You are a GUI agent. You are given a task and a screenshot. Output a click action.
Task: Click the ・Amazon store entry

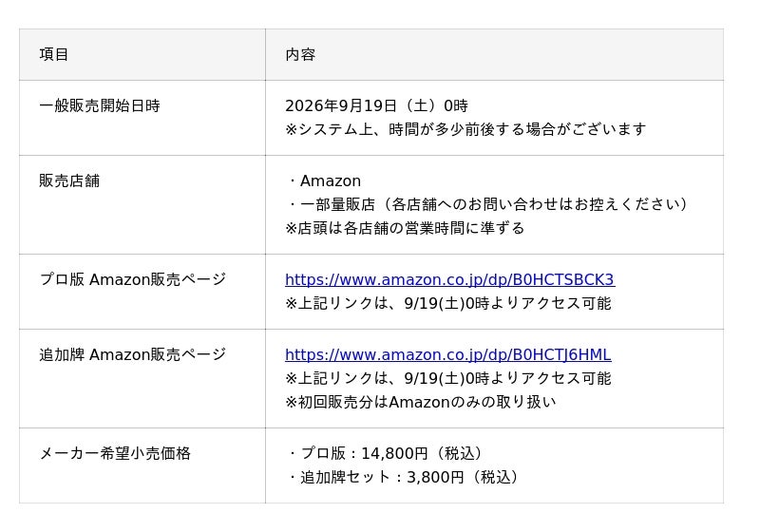click(324, 180)
